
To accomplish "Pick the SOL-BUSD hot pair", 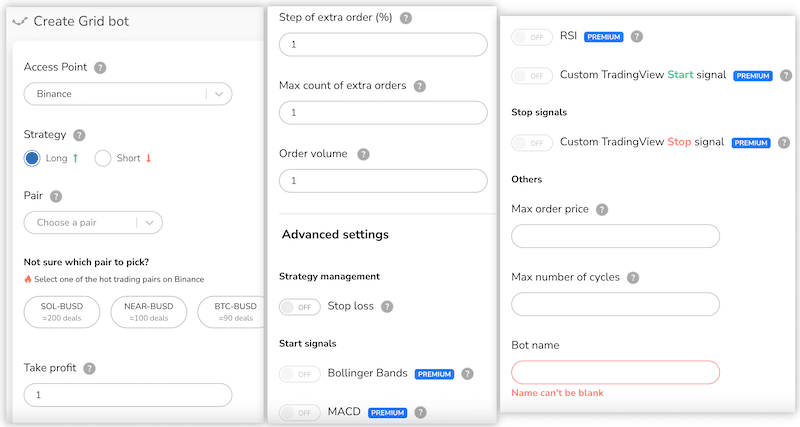I will coord(62,312).
